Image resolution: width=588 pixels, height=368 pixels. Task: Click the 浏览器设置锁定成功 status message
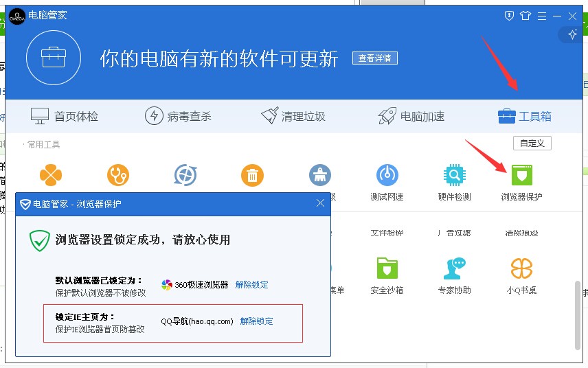click(x=142, y=240)
